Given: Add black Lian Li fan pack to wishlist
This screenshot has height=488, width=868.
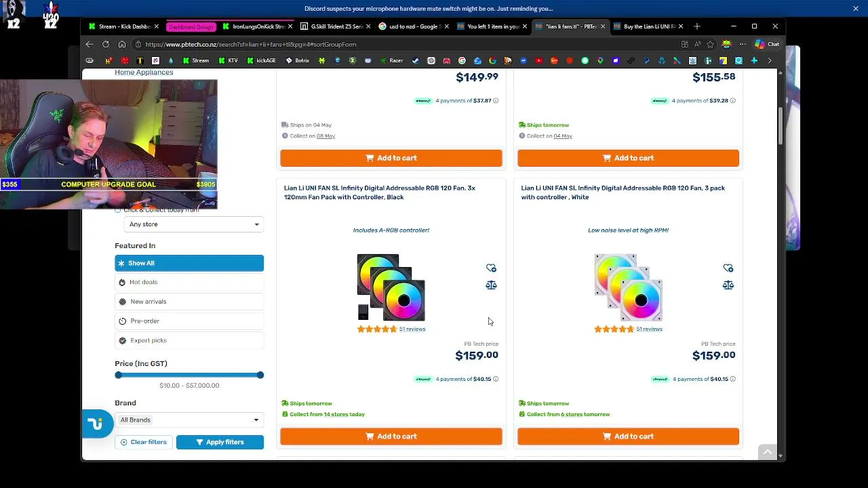Looking at the screenshot, I should tap(491, 268).
